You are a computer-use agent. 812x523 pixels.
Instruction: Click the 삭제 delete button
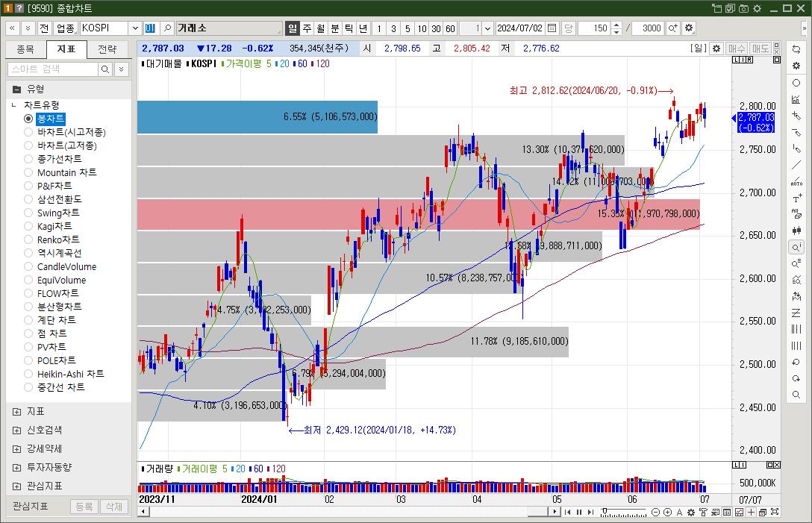pos(114,507)
